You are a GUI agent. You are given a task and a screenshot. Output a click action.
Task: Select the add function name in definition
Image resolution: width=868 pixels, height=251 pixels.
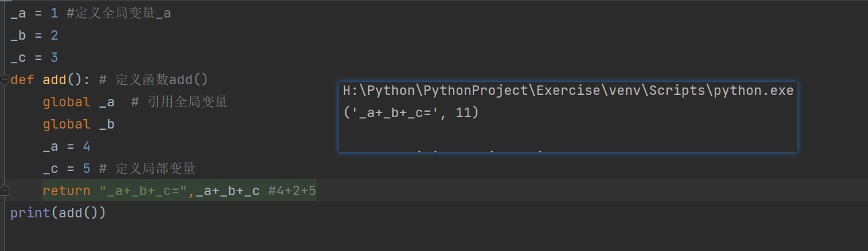point(54,79)
